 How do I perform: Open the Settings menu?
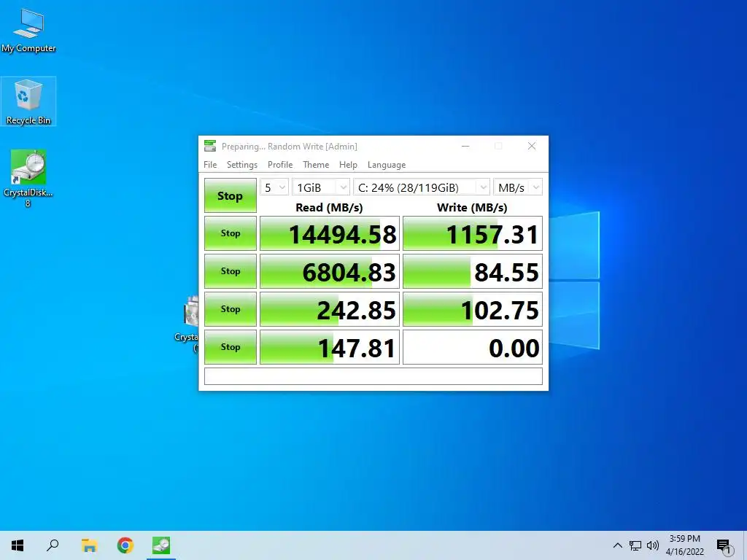coord(242,165)
